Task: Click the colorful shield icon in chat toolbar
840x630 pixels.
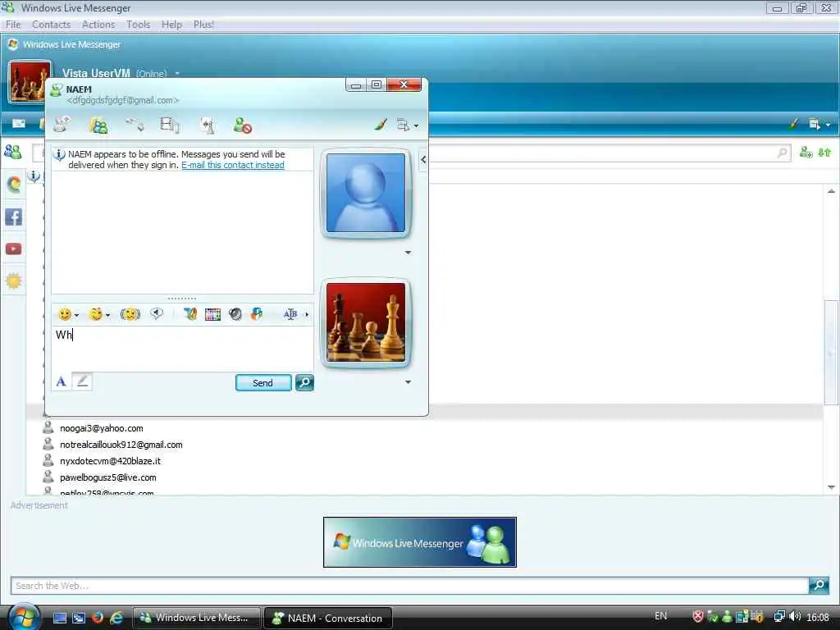Action: pyautogui.click(x=257, y=314)
